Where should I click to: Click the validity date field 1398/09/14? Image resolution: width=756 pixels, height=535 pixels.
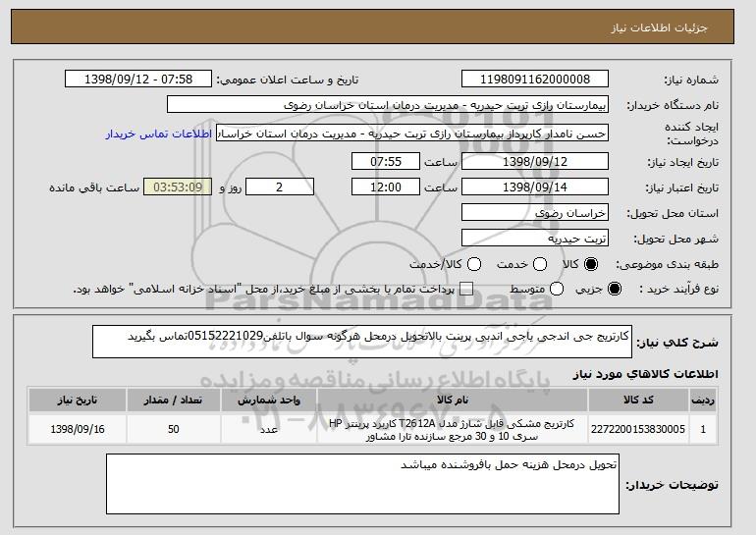[x=535, y=187]
